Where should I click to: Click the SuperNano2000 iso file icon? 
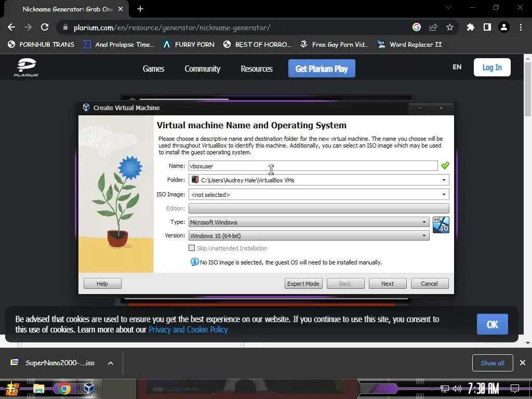pyautogui.click(x=15, y=362)
